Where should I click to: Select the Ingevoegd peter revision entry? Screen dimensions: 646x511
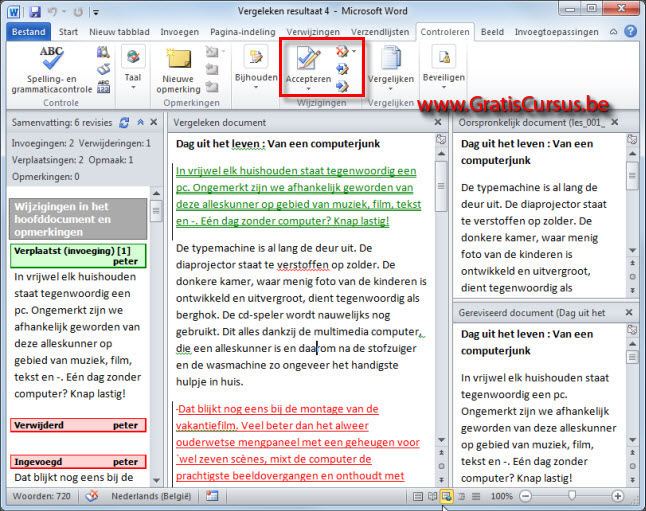point(78,462)
